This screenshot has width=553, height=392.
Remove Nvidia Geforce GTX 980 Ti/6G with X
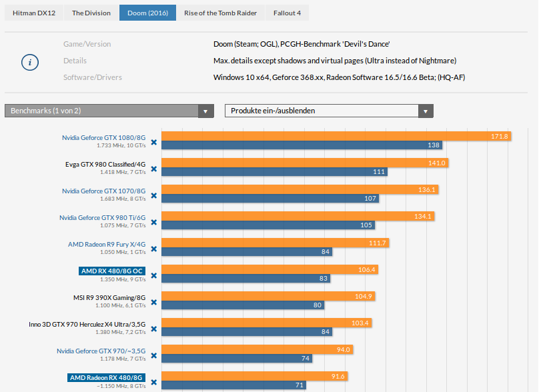[154, 223]
